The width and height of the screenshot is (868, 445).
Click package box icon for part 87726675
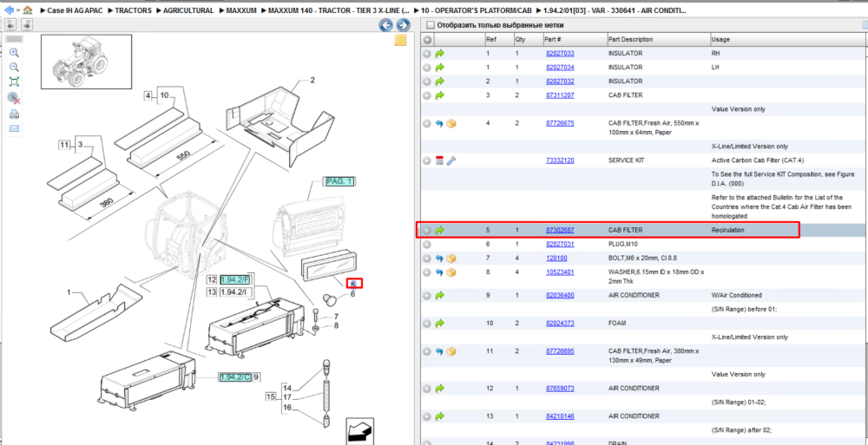point(451,123)
